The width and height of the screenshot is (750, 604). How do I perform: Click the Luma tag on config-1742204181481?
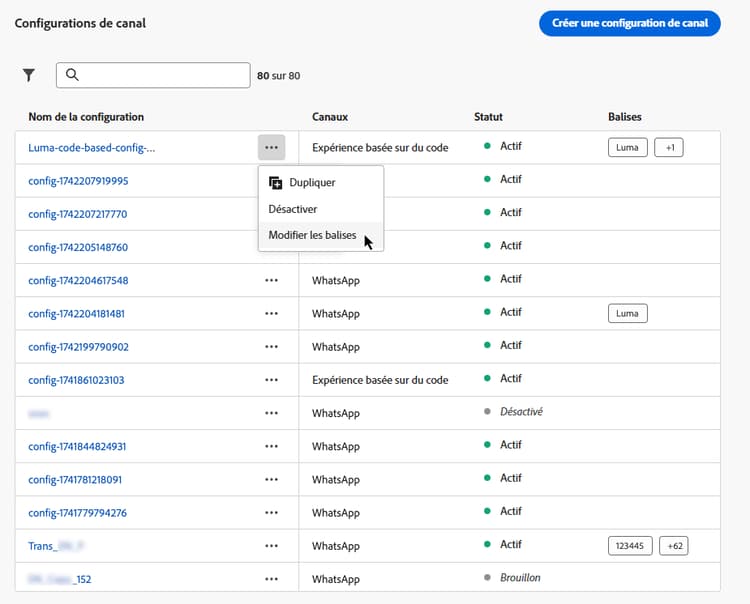coord(627,313)
